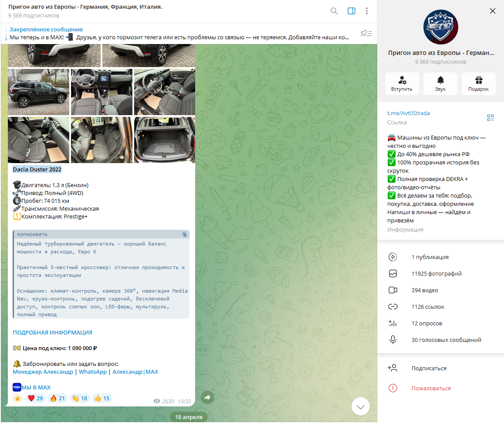This screenshot has height=423, width=504.
Task: Copy the code block text icon
Action: pos(184,235)
